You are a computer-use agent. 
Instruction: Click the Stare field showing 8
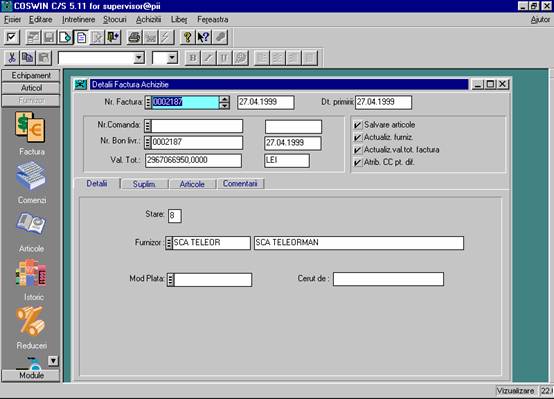pyautogui.click(x=175, y=216)
